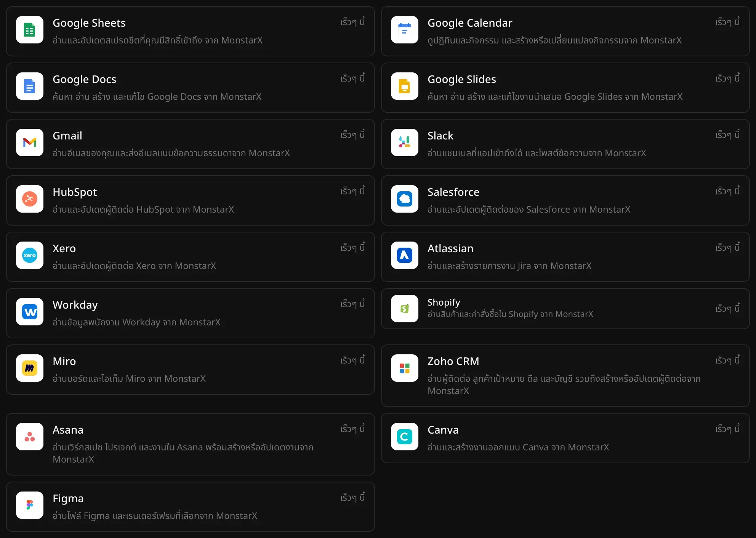
Task: Click the Canva teal C icon
Action: click(x=405, y=437)
